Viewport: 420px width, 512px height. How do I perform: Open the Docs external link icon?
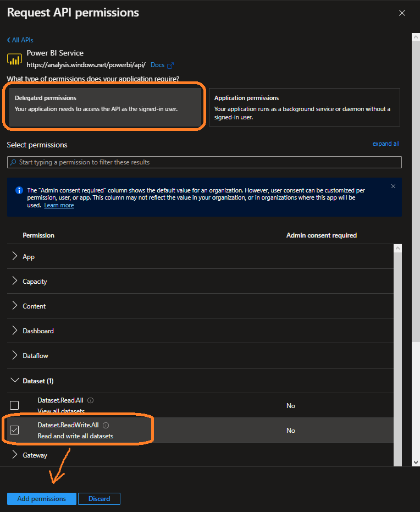pyautogui.click(x=170, y=65)
